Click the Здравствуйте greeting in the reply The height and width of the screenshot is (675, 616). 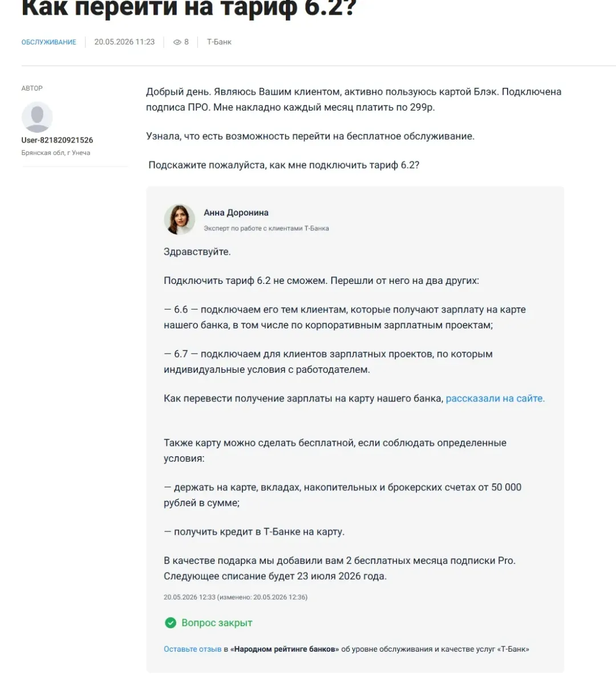(197, 252)
